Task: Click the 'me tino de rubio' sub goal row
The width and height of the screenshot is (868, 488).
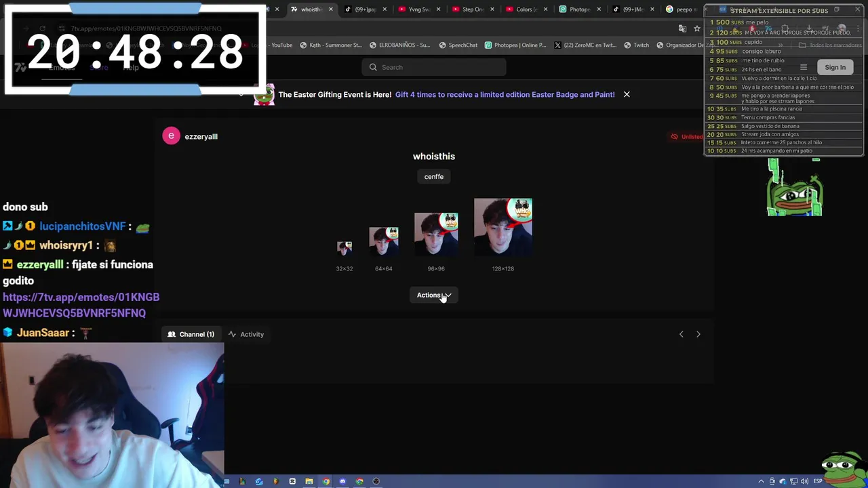Action: pos(785,60)
